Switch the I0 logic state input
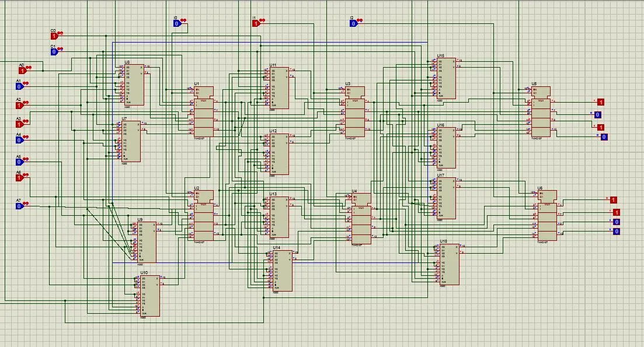Screen dimensions: 644x347 (177, 24)
